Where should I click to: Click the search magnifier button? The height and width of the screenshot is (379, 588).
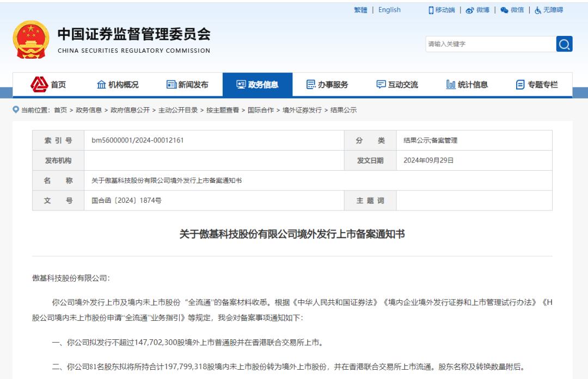click(x=564, y=44)
